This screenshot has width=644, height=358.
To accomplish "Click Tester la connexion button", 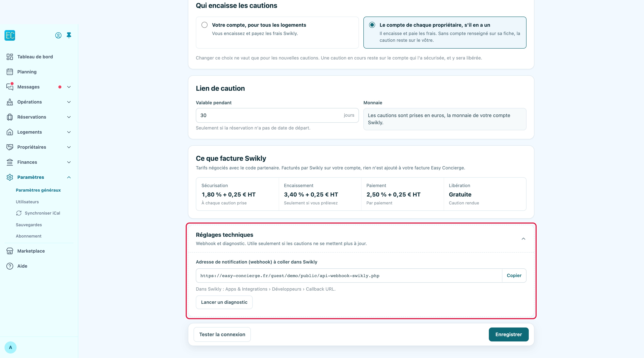I will click(x=222, y=334).
